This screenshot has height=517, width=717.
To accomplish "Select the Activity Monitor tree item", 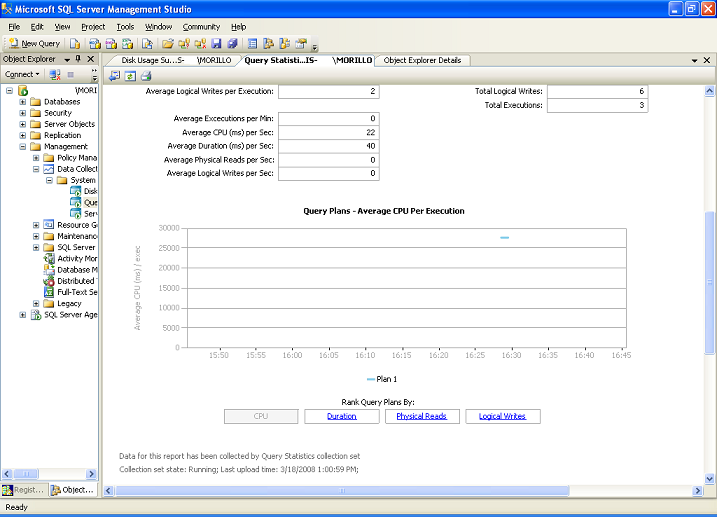I will (x=77, y=259).
